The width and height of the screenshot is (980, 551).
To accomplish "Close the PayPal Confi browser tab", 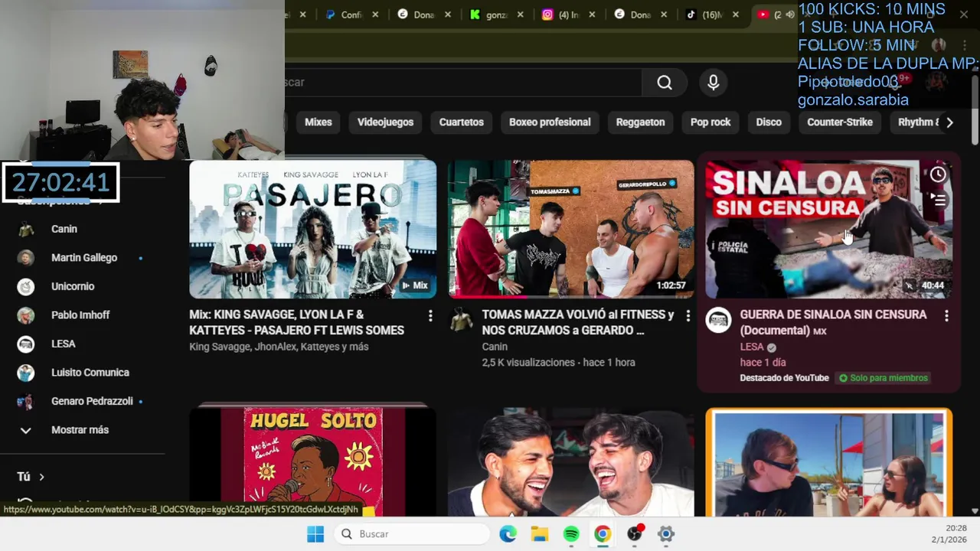I will (x=375, y=15).
